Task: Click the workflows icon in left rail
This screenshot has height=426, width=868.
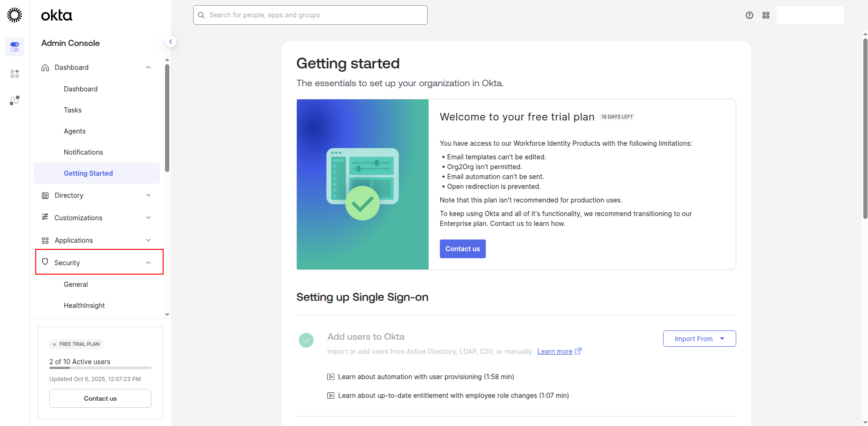Action: [15, 100]
